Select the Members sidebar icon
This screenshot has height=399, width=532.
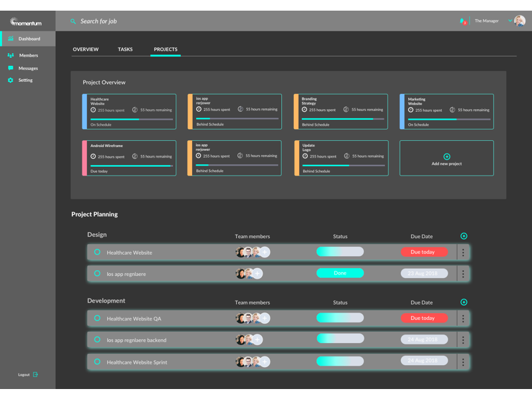pyautogui.click(x=11, y=55)
